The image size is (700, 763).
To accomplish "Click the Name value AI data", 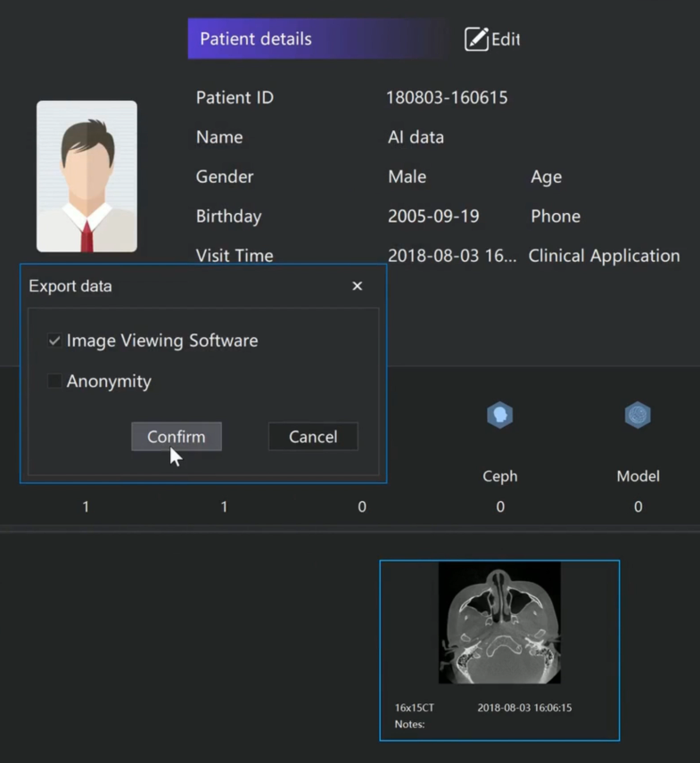I will tap(416, 137).
